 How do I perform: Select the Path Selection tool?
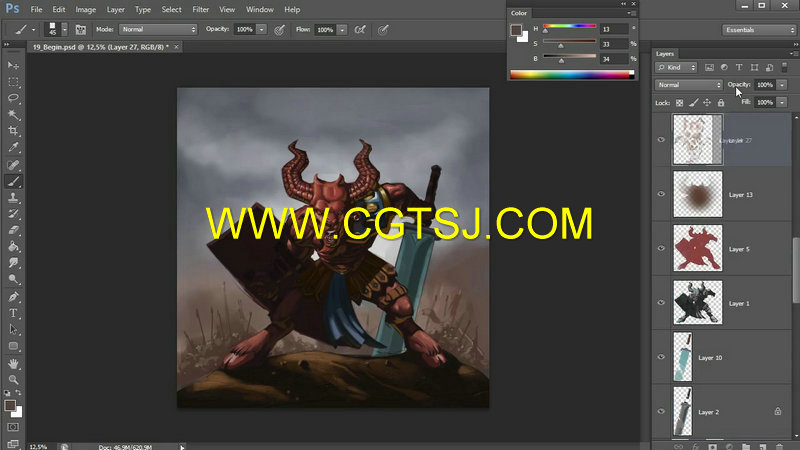click(x=13, y=330)
